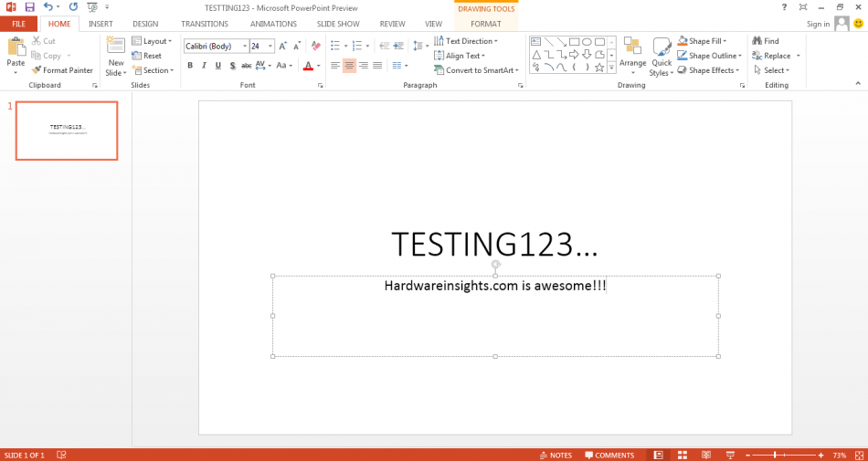868x461 pixels.
Task: Open Text Direction dropdown
Action: pyautogui.click(x=466, y=41)
